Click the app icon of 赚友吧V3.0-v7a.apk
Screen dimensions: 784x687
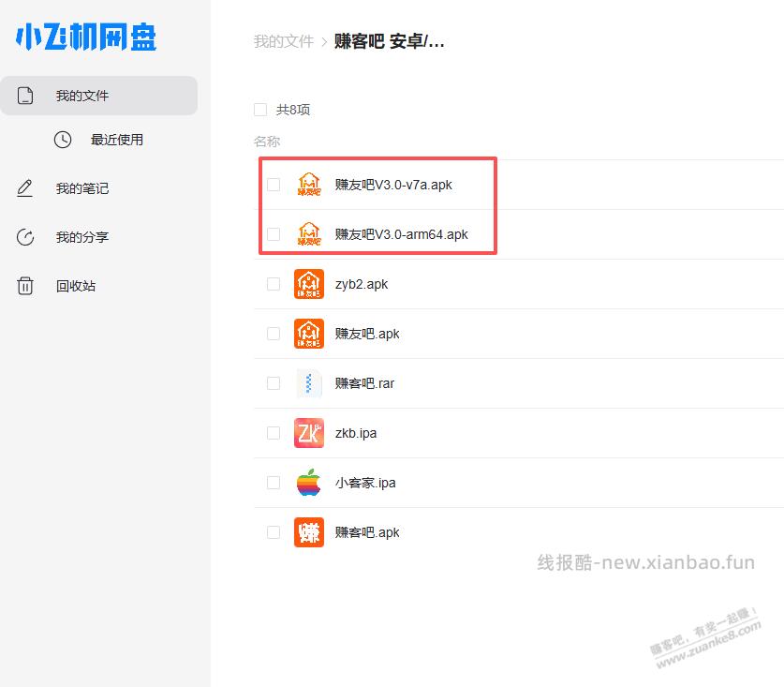(309, 184)
